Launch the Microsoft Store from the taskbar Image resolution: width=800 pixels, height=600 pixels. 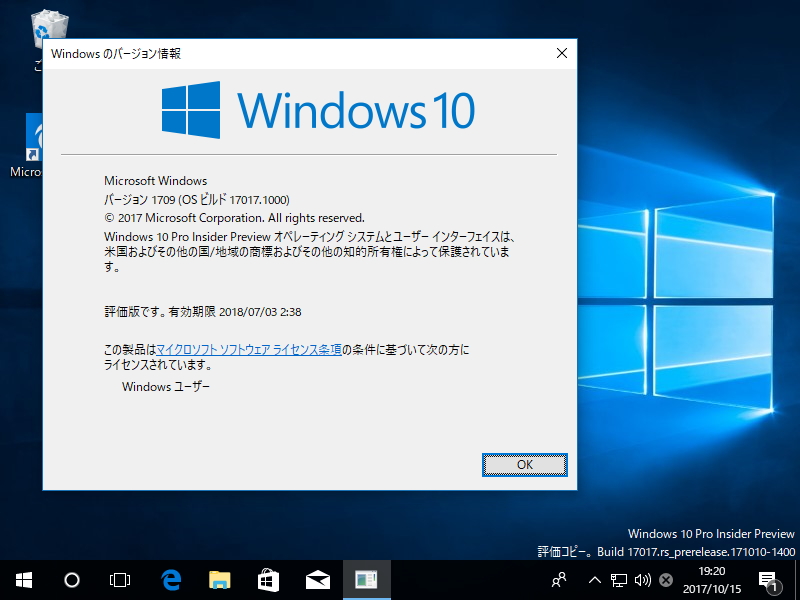[x=268, y=580]
